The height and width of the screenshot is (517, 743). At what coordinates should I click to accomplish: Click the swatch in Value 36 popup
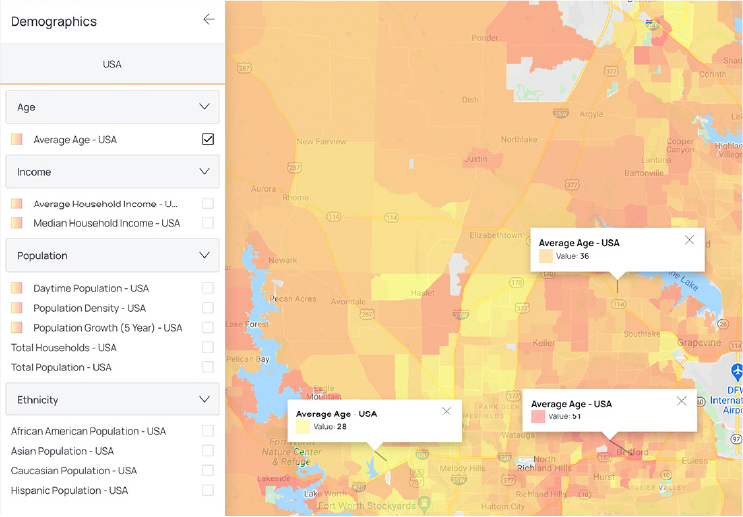point(546,256)
